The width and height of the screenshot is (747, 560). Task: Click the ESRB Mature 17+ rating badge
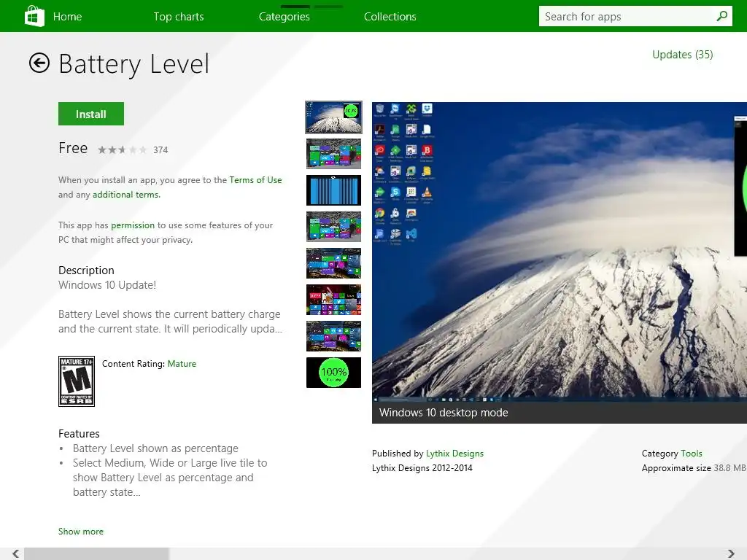coord(76,381)
